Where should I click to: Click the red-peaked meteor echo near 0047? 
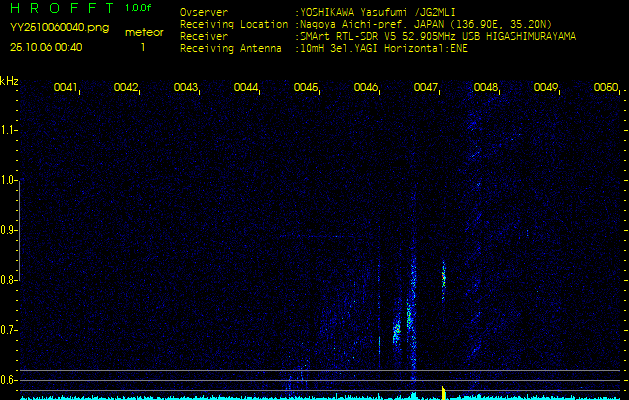tap(443, 280)
